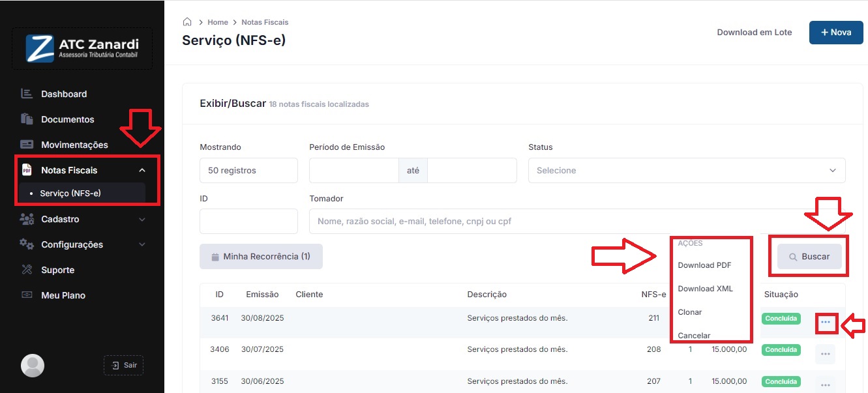Image resolution: width=868 pixels, height=393 pixels.
Task: Click the Suporte tools icon
Action: coord(27,270)
